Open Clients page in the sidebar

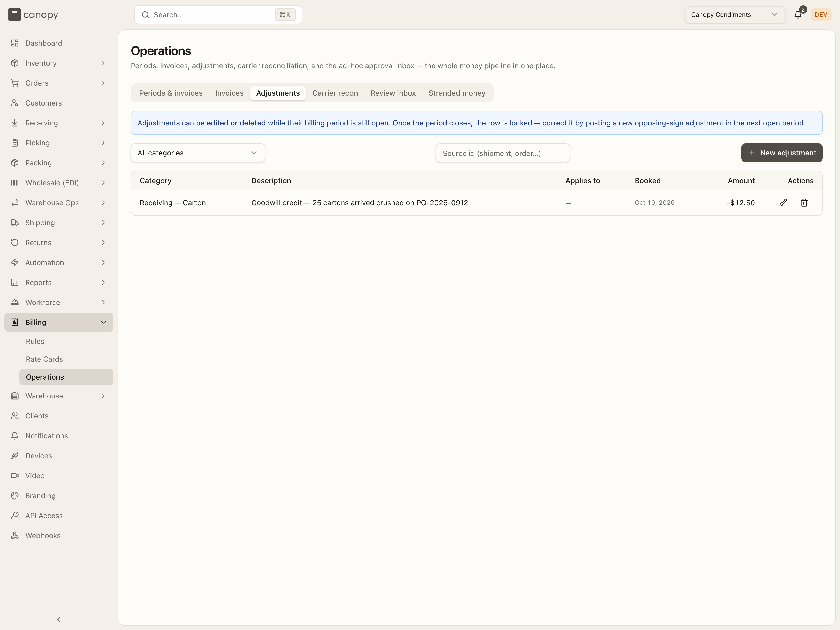(x=59, y=416)
